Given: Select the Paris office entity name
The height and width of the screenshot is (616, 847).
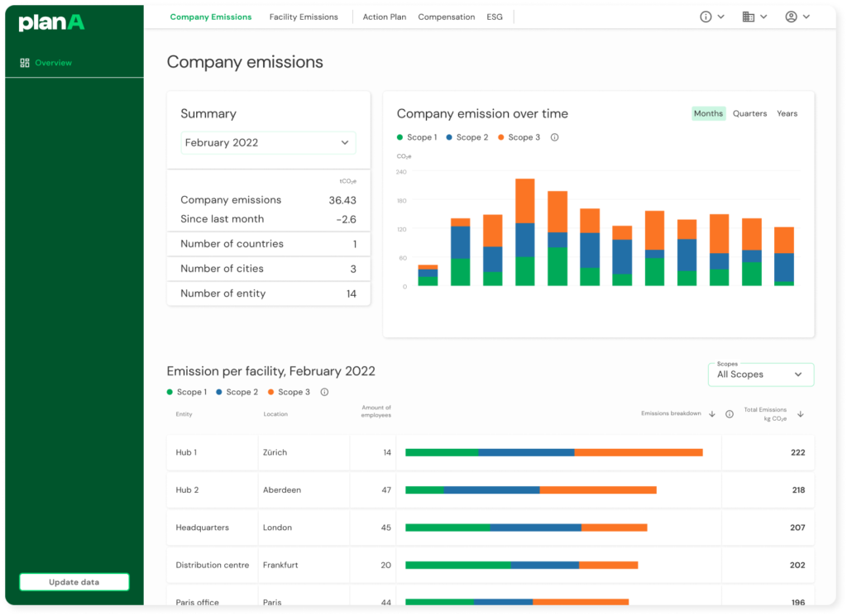Looking at the screenshot, I should coord(197,602).
